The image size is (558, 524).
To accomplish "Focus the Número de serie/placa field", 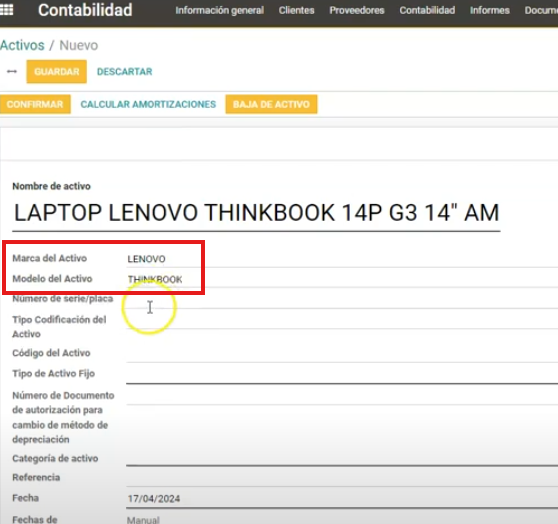I will coord(342,300).
